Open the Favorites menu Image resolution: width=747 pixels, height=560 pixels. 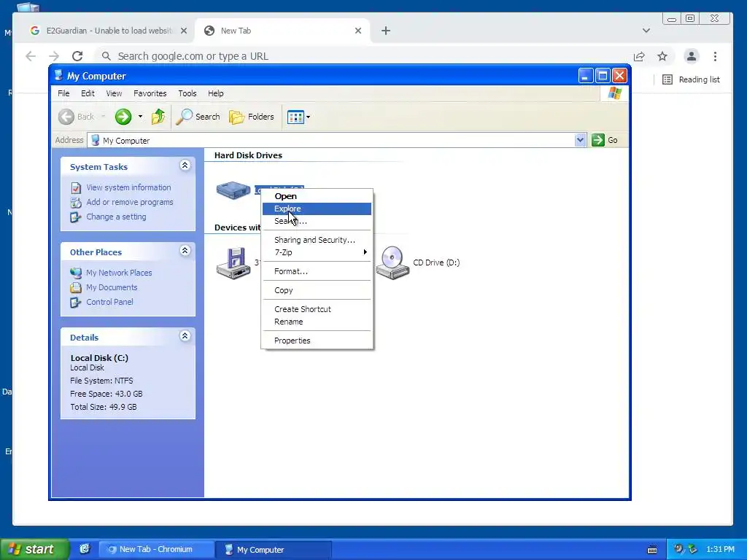pos(150,93)
